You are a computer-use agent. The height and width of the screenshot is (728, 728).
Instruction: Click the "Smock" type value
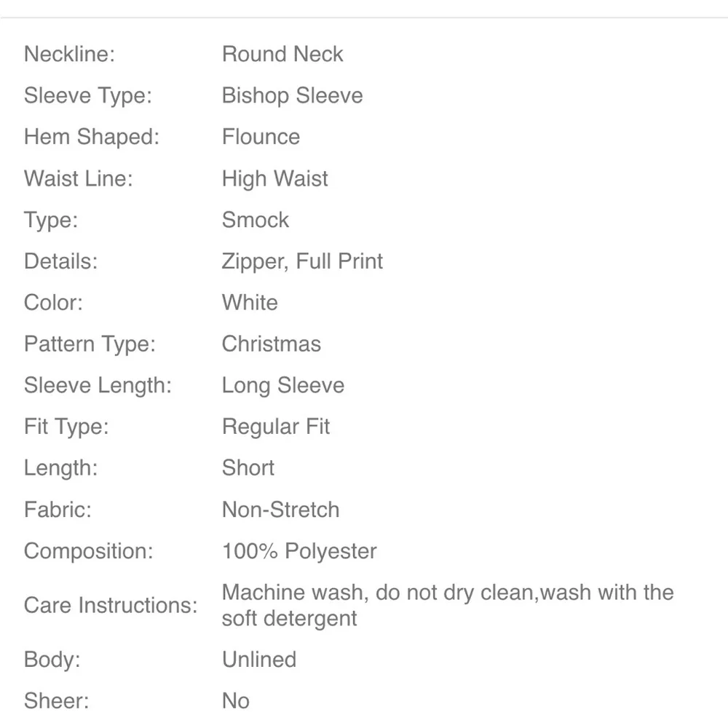255,220
